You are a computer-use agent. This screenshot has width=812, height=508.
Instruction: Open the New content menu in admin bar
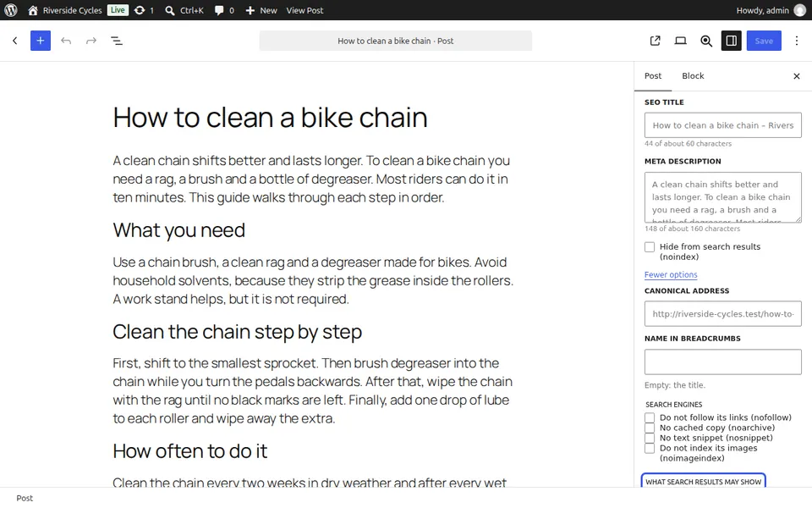(261, 10)
